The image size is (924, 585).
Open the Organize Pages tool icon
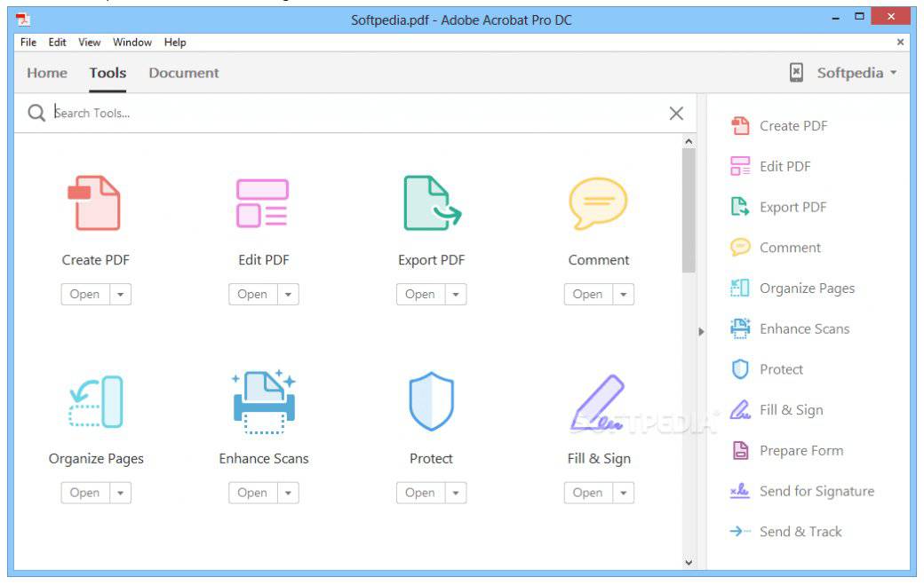coord(96,401)
